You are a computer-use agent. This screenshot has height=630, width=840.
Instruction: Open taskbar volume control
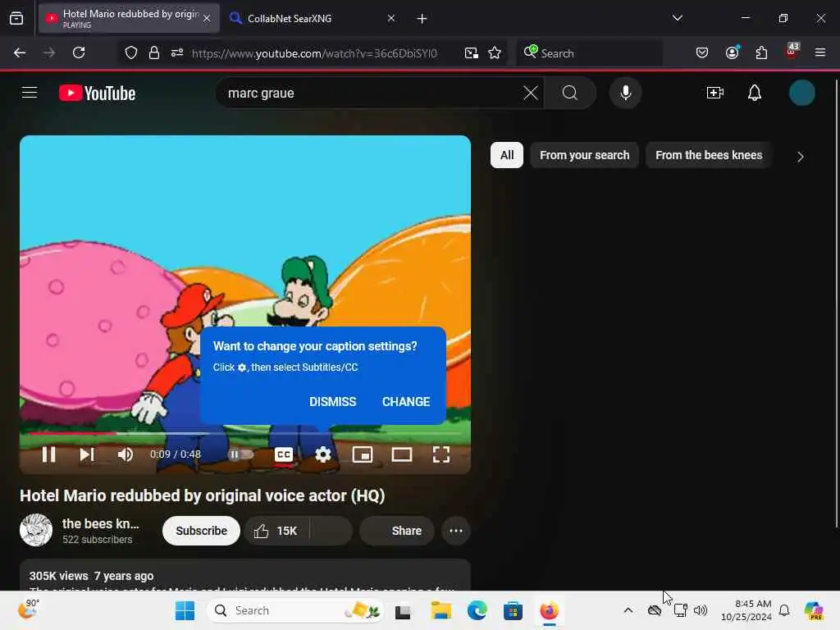point(701,610)
